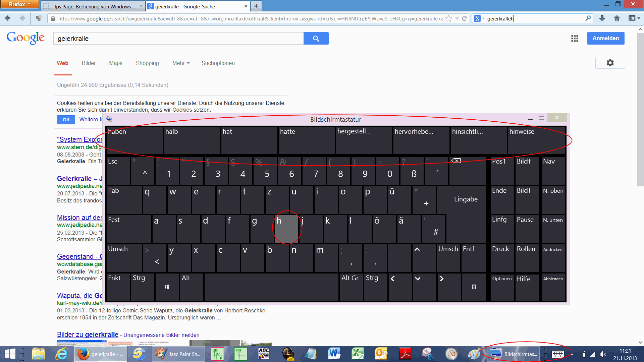Toggle the Nav key on keyboard

pos(553,170)
